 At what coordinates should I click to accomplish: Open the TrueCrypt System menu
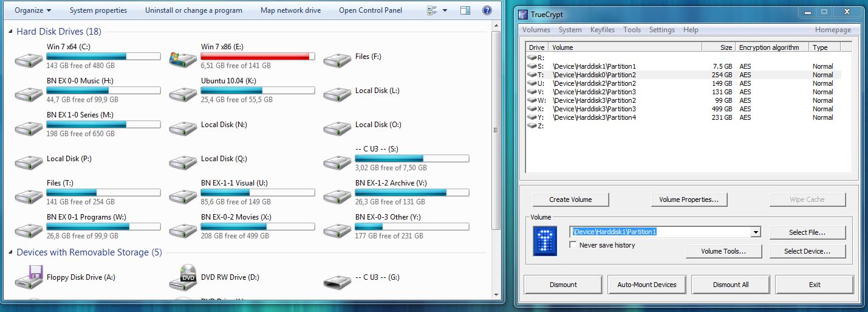pos(570,30)
